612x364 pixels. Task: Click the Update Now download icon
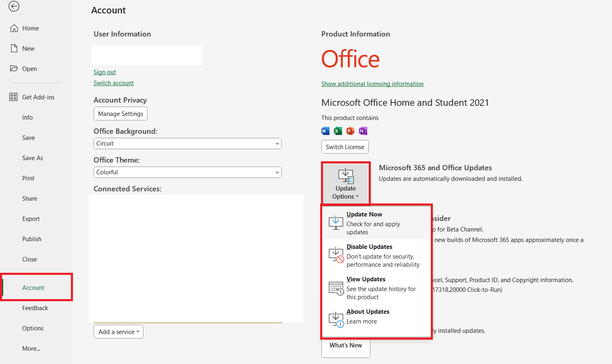point(336,223)
